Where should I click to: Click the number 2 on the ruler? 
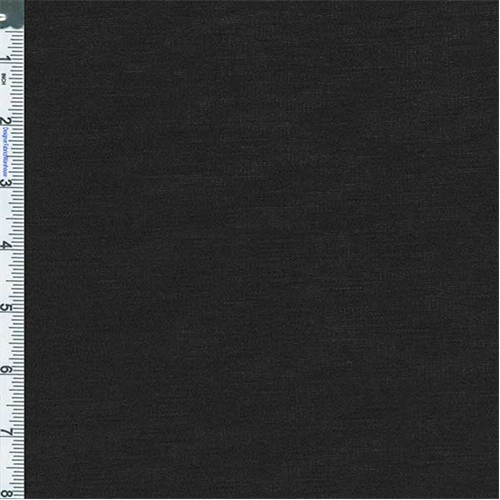pyautogui.click(x=6, y=121)
